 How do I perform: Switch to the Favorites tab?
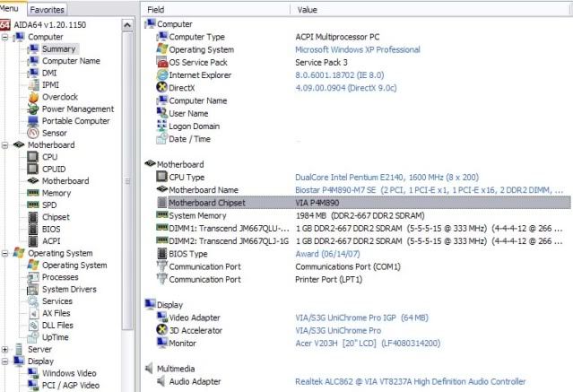(x=48, y=10)
